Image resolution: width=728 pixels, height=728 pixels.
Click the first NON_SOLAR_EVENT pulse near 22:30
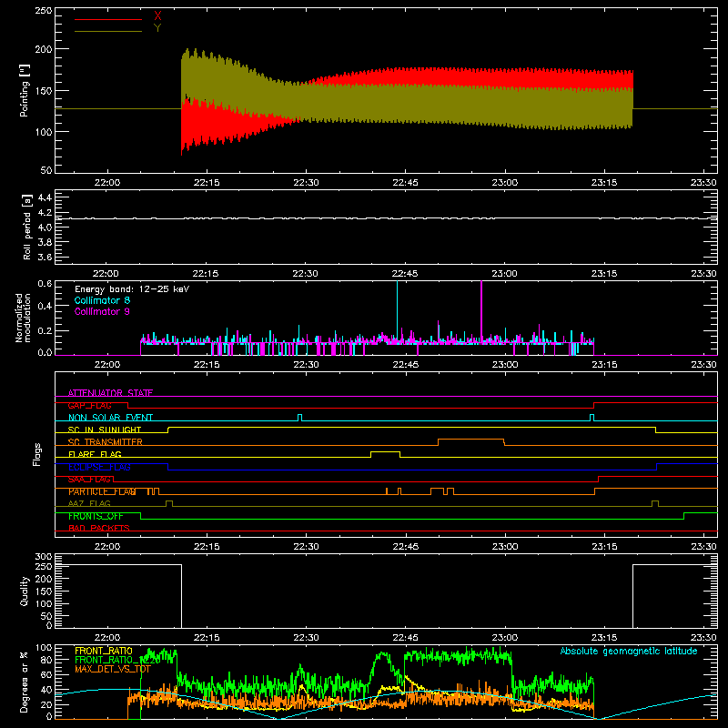pos(300,418)
